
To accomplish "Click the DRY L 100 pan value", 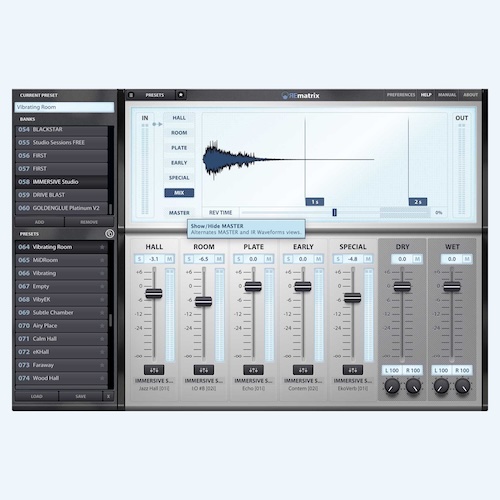I will (x=392, y=370).
